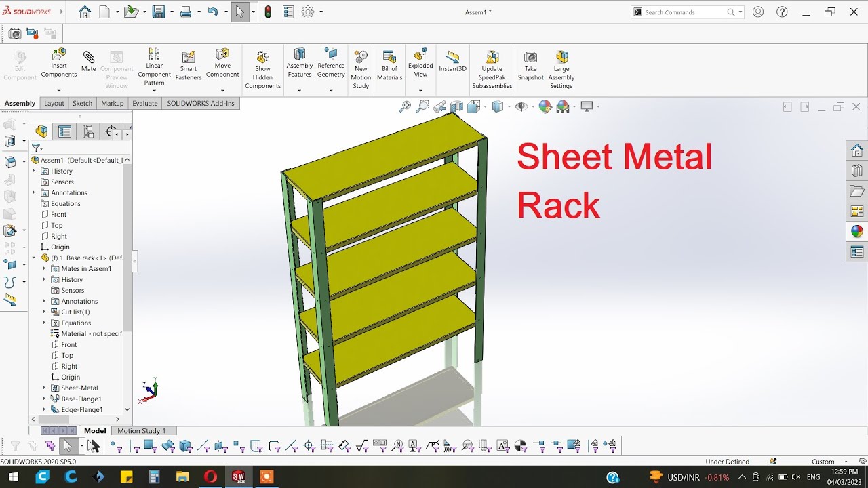Expand Mates in Assem1 node
This screenshot has width=868, height=488.
click(45, 268)
